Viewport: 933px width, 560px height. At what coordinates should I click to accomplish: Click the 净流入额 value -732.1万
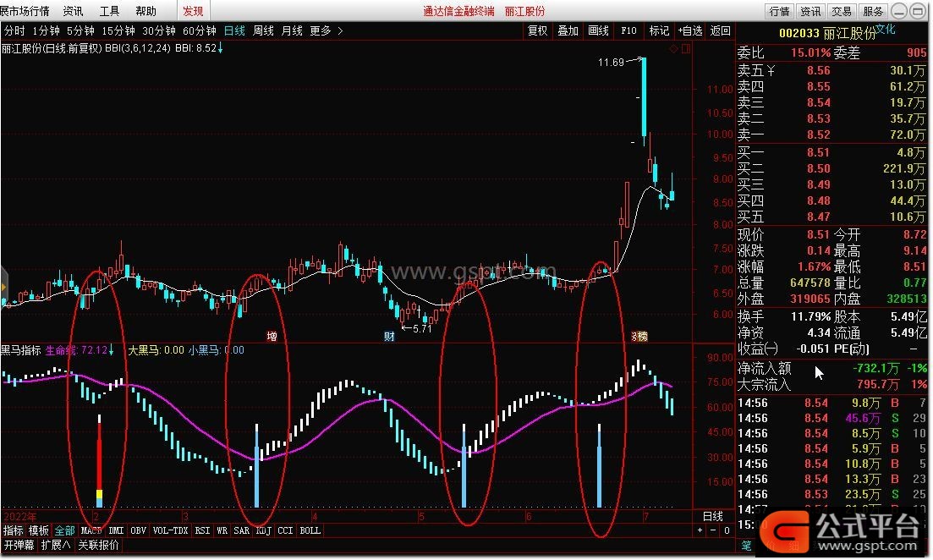[x=875, y=369]
